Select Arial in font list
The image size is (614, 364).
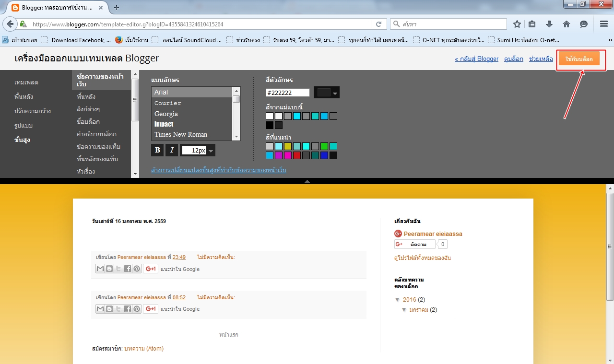pos(192,92)
